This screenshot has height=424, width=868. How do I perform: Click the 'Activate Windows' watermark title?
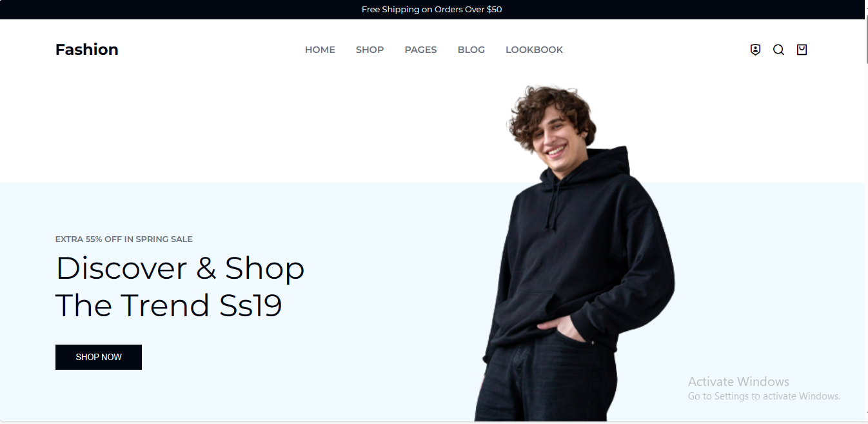(x=738, y=381)
